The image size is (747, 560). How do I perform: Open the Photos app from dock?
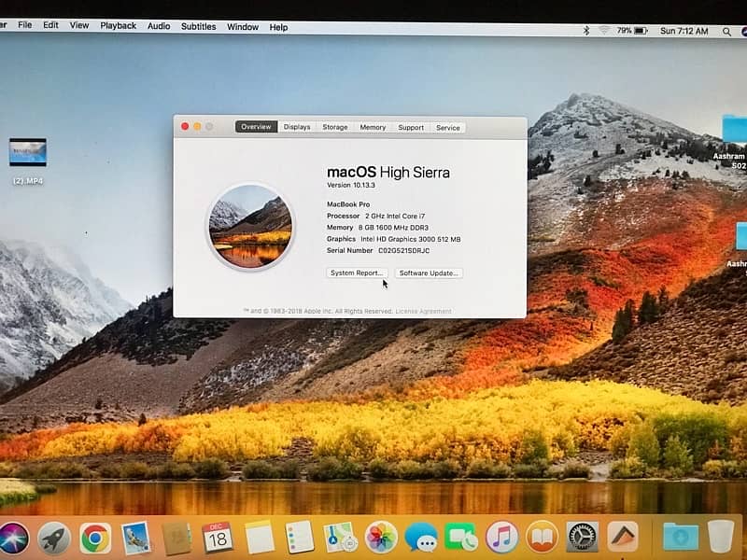pyautogui.click(x=381, y=537)
